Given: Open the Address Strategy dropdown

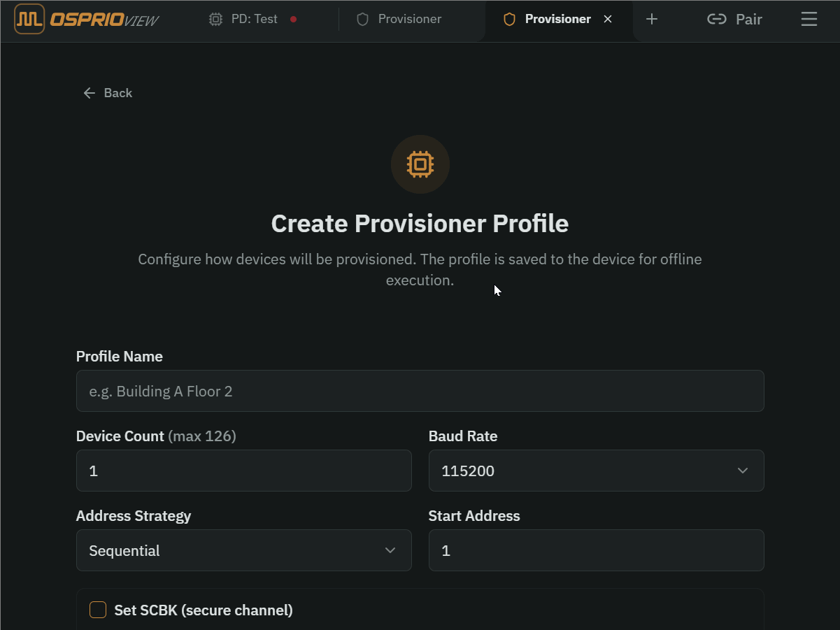Looking at the screenshot, I should (243, 550).
